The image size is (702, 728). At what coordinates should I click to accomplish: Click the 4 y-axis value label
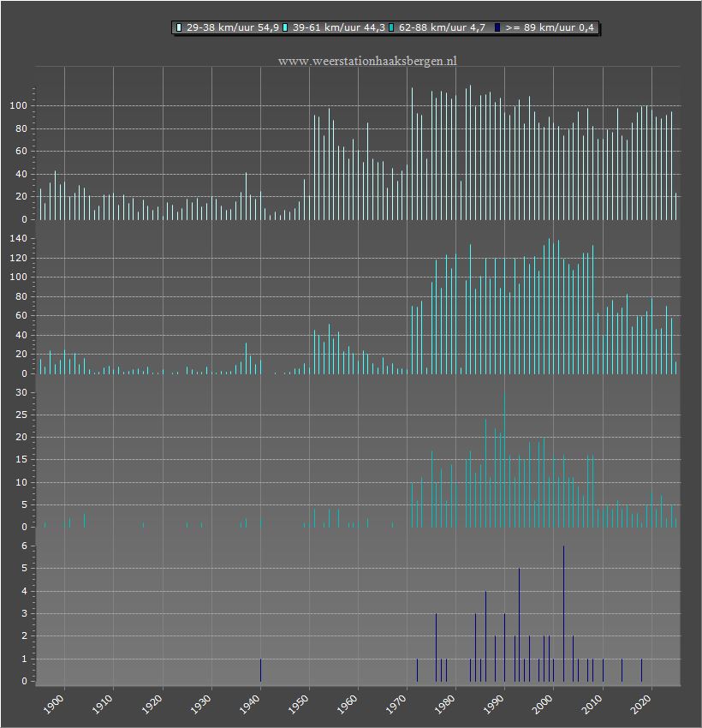pos(25,591)
